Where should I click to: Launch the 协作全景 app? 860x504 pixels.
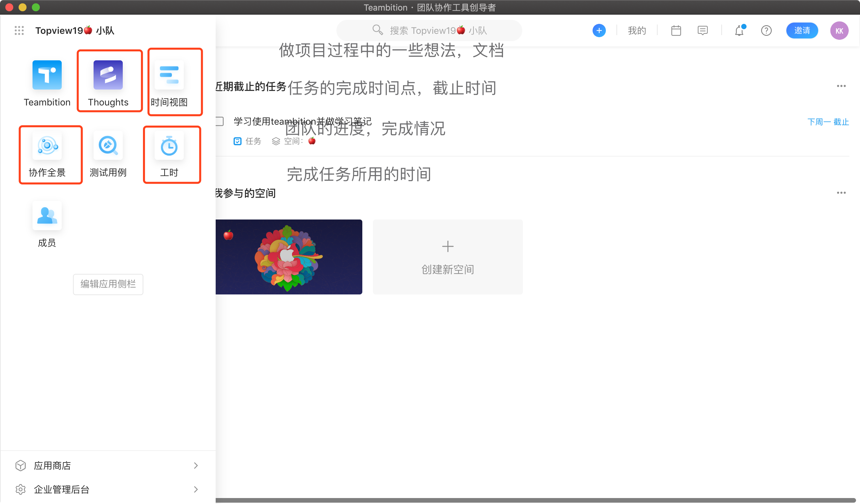(47, 146)
